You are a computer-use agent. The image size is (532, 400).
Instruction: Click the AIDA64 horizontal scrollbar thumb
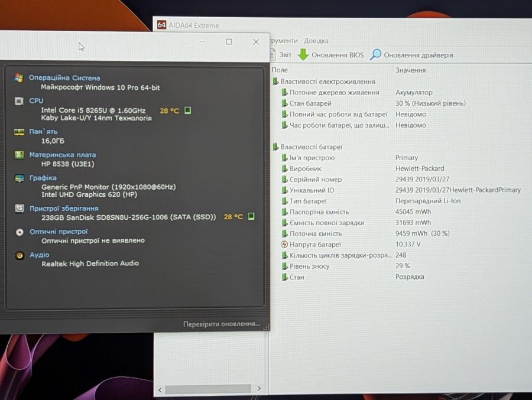point(207,389)
